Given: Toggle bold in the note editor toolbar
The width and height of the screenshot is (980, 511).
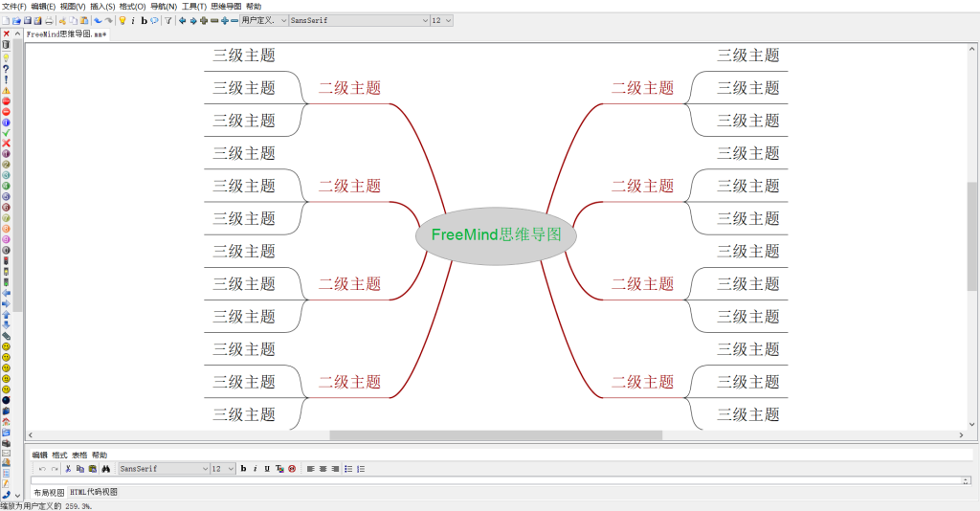Looking at the screenshot, I should (x=244, y=469).
